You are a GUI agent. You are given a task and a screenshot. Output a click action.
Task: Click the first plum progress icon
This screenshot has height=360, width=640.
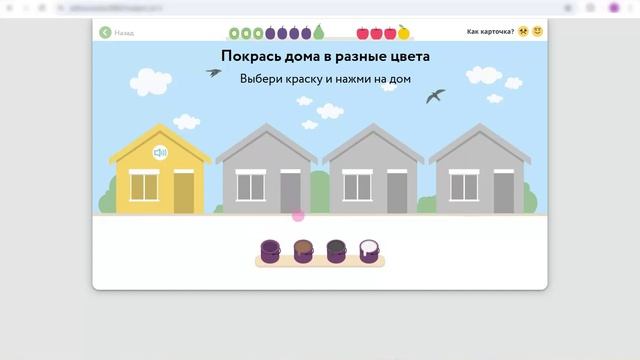(x=270, y=33)
